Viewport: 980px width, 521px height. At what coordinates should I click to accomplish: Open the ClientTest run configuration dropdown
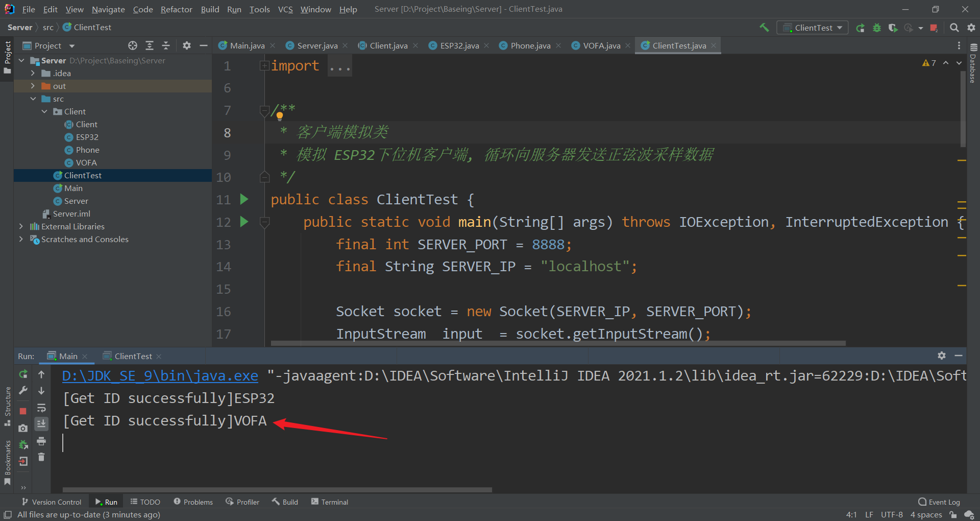813,28
